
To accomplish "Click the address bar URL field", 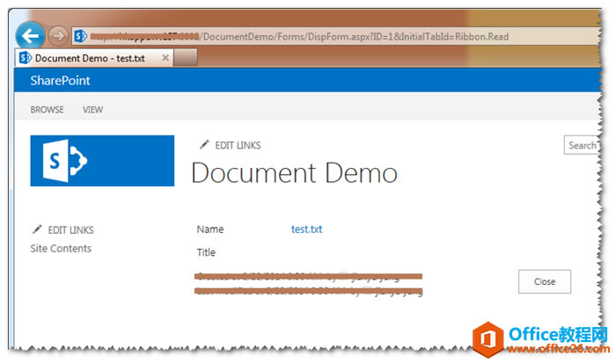I will 336,37.
